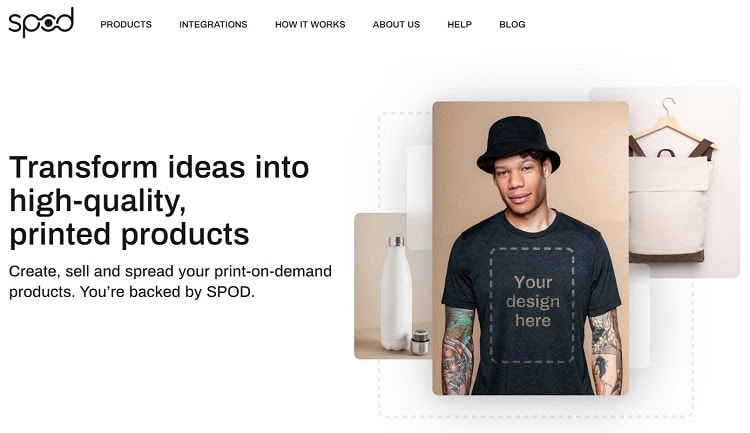Select the canvas backpack image

pyautogui.click(x=669, y=201)
